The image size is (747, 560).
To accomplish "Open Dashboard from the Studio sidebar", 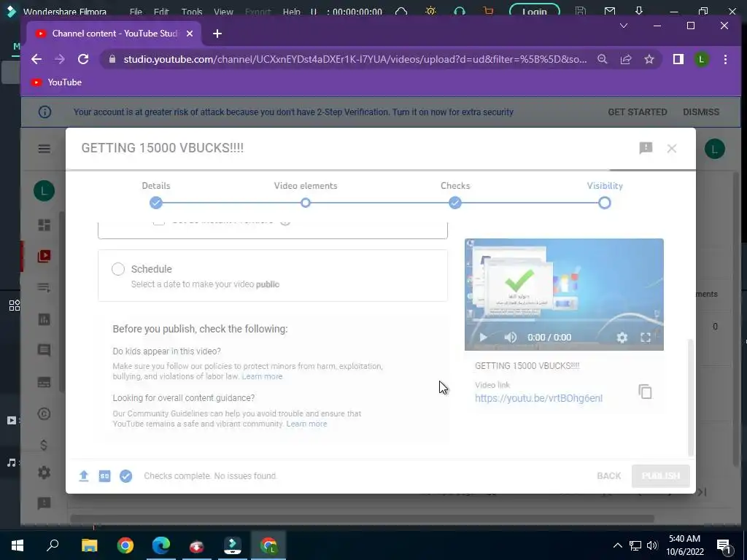I will click(x=44, y=225).
